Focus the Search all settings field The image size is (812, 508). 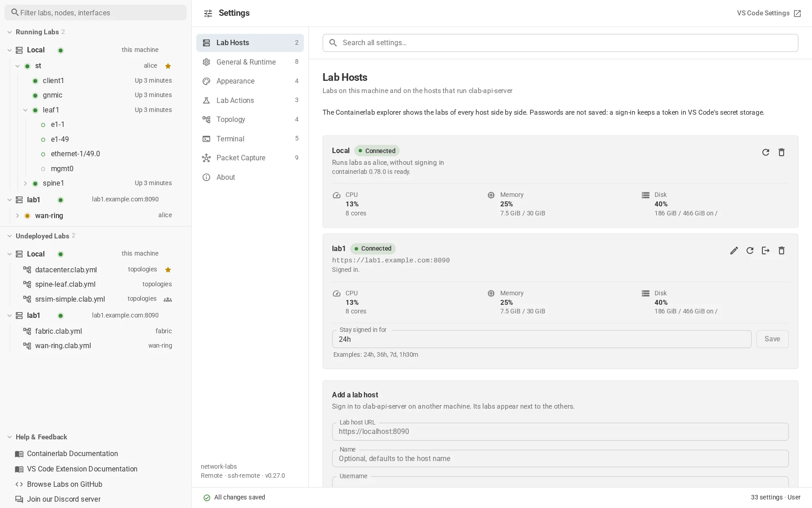pos(560,43)
